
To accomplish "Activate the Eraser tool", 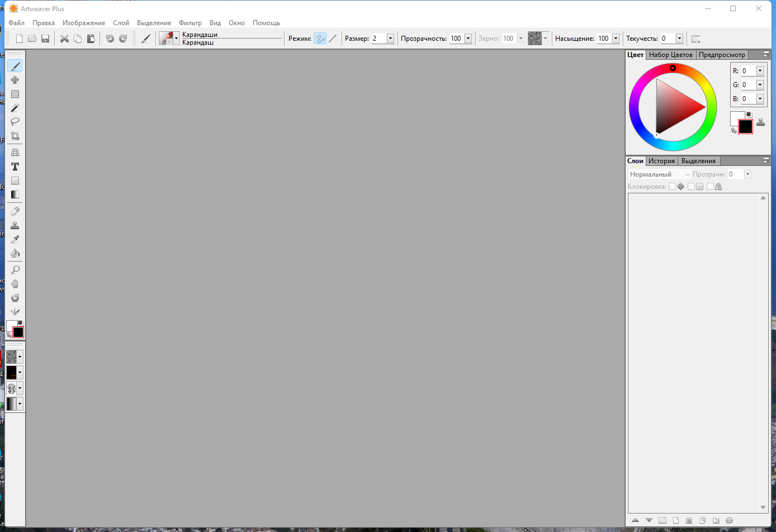I will (x=15, y=211).
